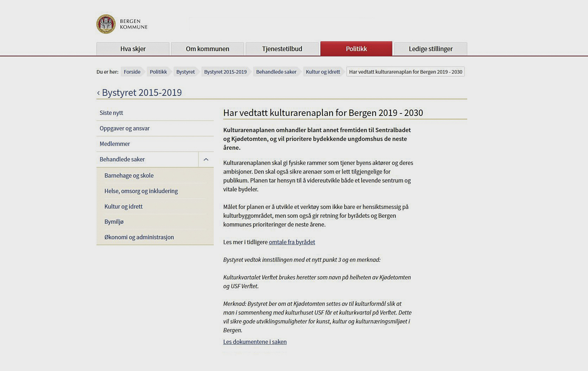The height and width of the screenshot is (371, 588).
Task: Select Økonomi og administrasjon subcategory
Action: 139,237
